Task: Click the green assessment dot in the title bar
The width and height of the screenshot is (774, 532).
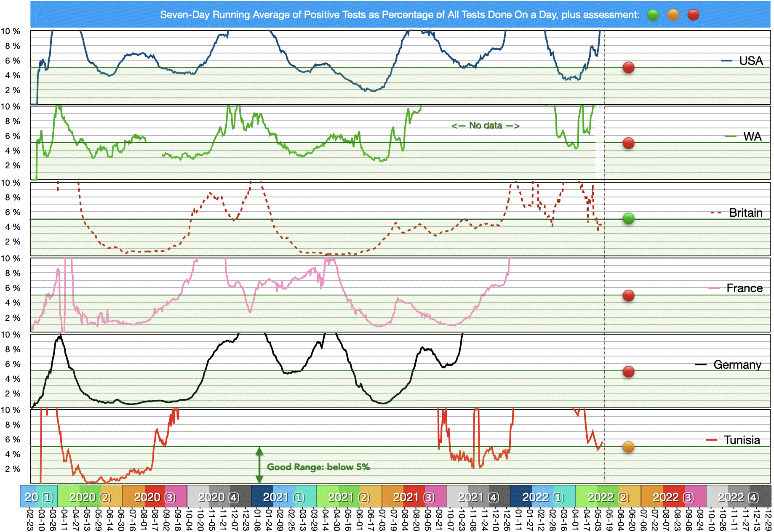Action: click(653, 15)
